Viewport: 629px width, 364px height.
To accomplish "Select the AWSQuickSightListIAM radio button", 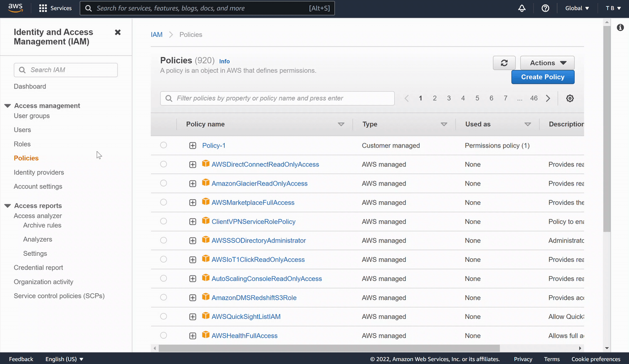I will tap(163, 316).
